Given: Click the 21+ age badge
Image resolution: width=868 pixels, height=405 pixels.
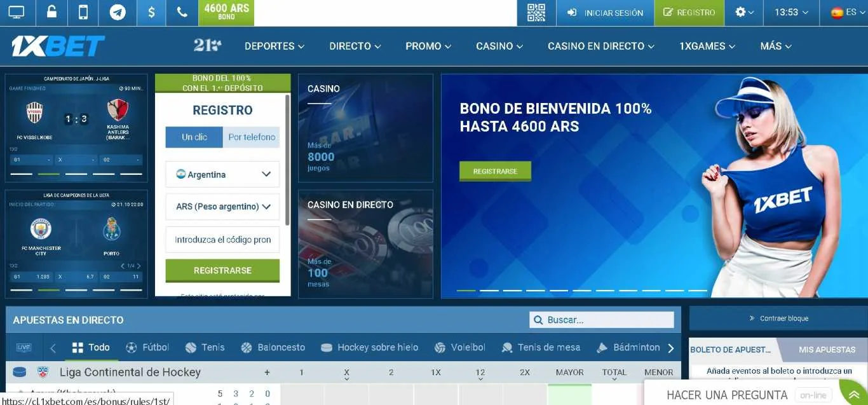Looking at the screenshot, I should click(207, 45).
